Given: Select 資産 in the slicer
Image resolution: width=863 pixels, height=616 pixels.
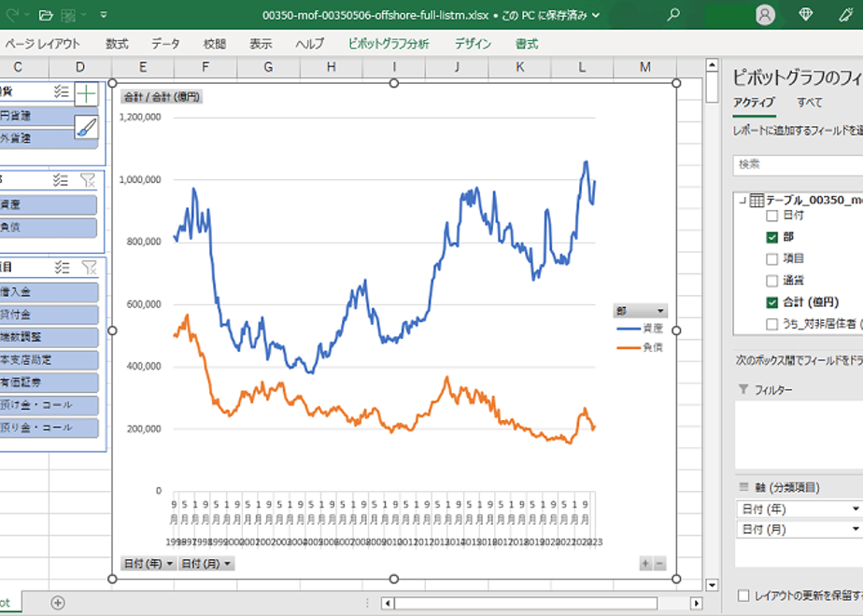Looking at the screenshot, I should click(x=48, y=204).
